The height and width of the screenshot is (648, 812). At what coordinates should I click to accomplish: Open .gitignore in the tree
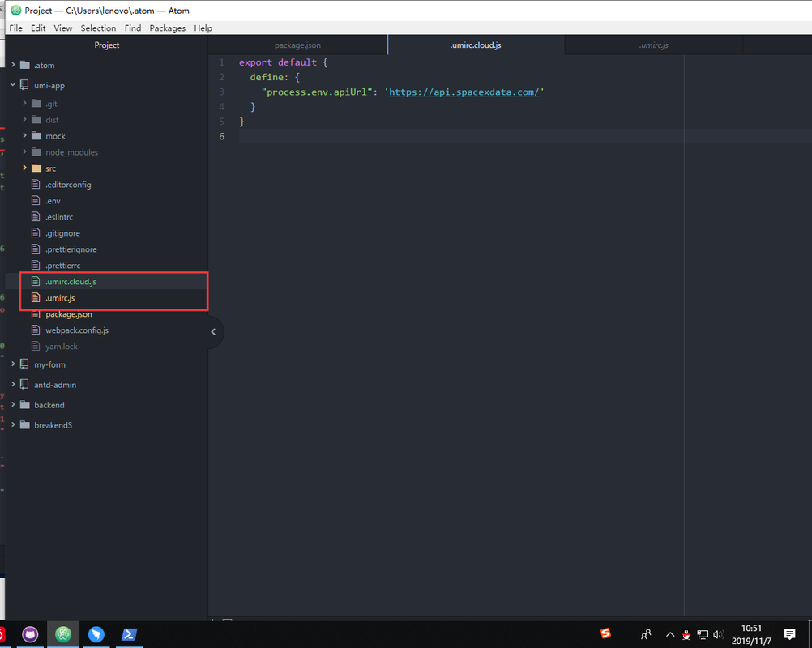62,233
